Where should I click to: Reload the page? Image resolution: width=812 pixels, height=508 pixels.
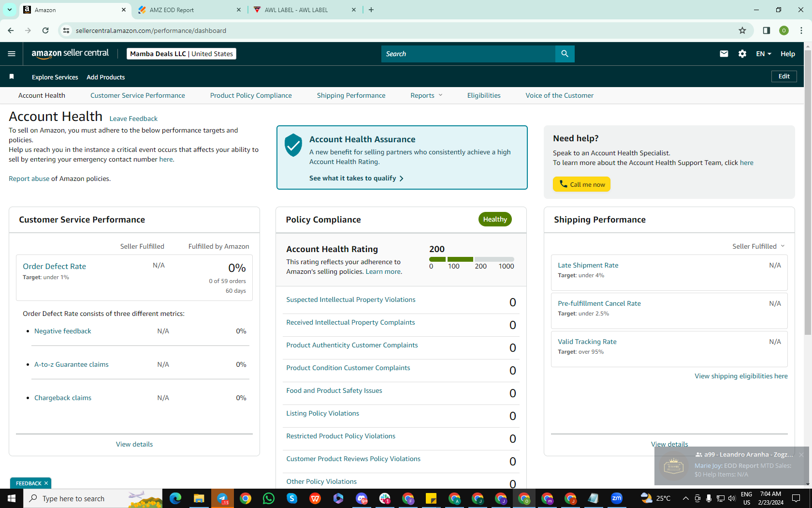click(x=45, y=30)
